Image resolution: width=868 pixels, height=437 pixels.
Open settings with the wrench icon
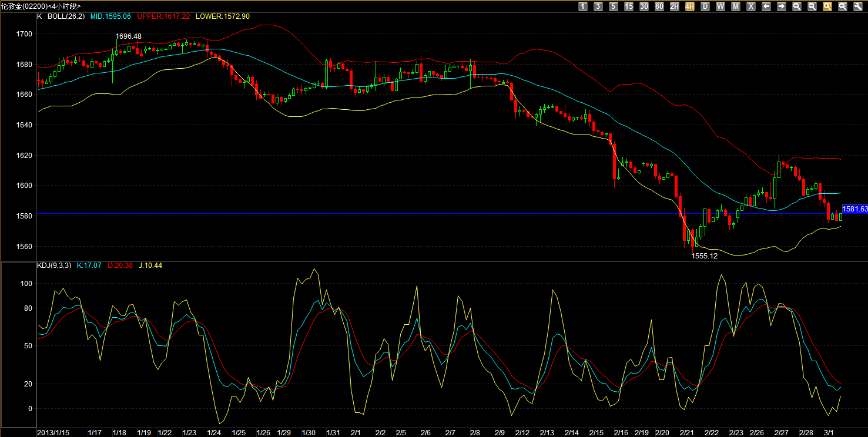pyautogui.click(x=858, y=6)
